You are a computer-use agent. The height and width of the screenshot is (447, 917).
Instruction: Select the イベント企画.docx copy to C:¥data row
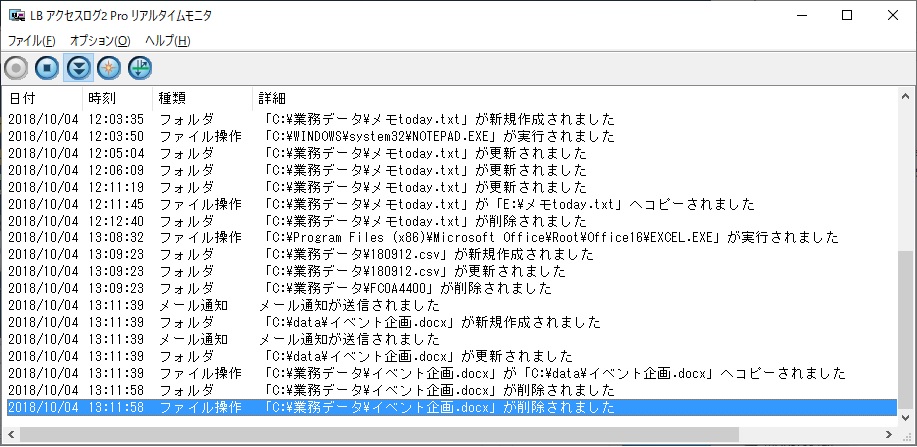point(451,373)
